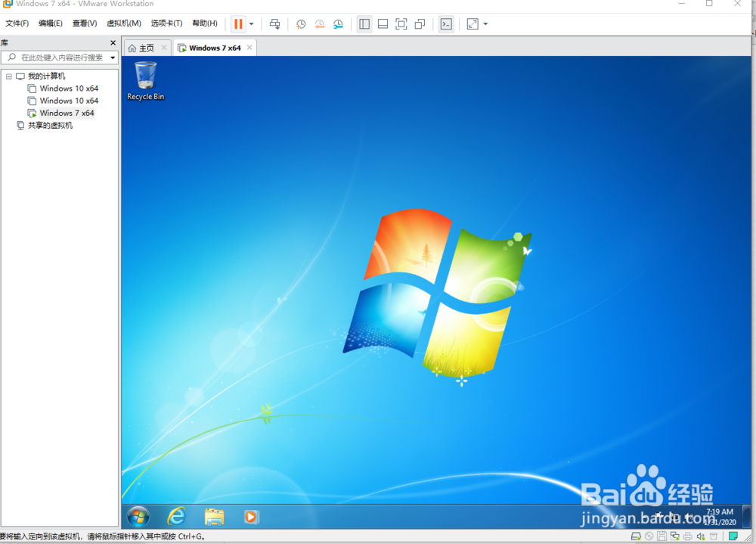Image resolution: width=756 pixels, height=544 pixels.
Task: Revert virtual machine to previous snapshot
Action: pos(319,23)
